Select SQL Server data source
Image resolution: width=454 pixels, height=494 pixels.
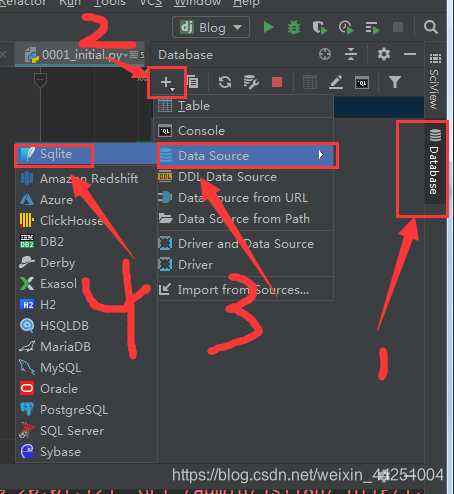tap(86, 431)
